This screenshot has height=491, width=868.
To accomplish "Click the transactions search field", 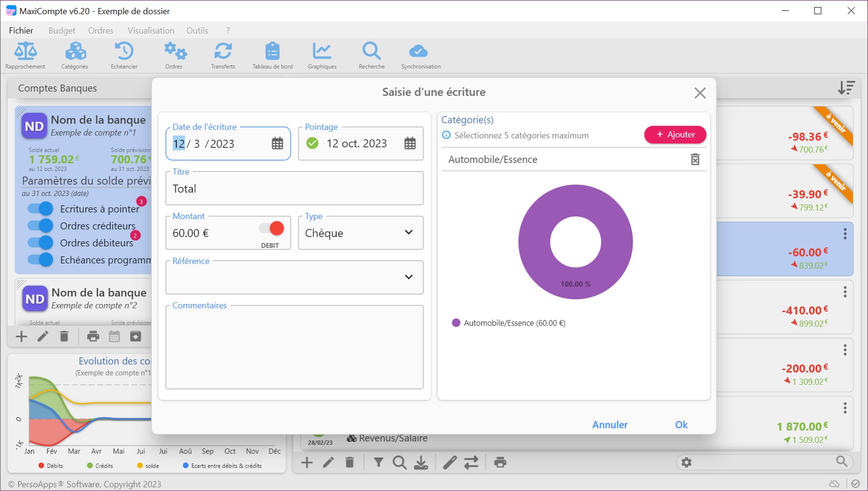I will click(x=764, y=462).
